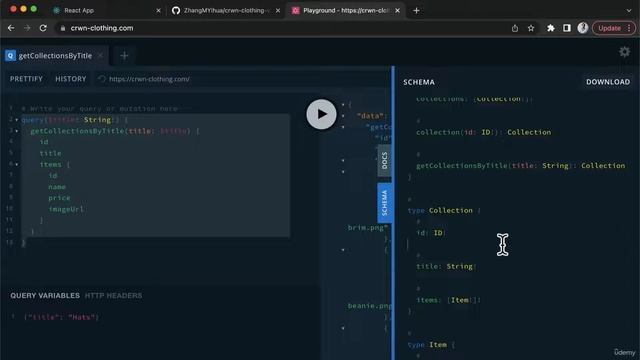Click the PRETTIFY button

[x=26, y=79]
